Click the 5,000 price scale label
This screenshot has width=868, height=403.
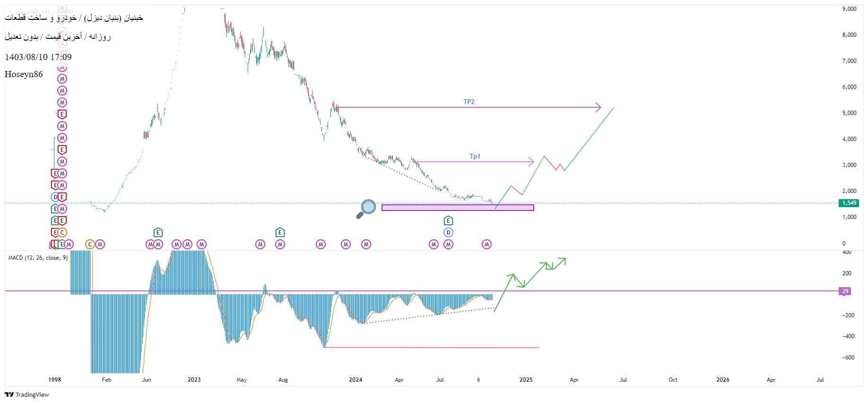849,113
